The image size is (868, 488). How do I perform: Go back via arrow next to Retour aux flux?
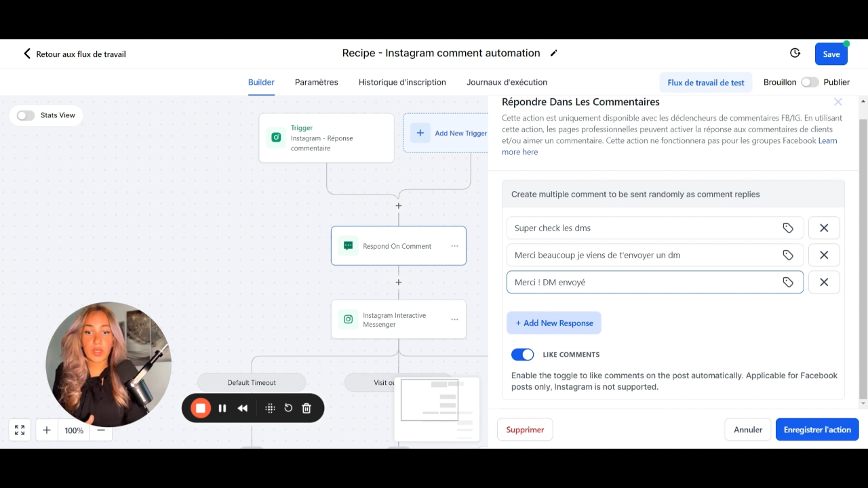click(27, 54)
